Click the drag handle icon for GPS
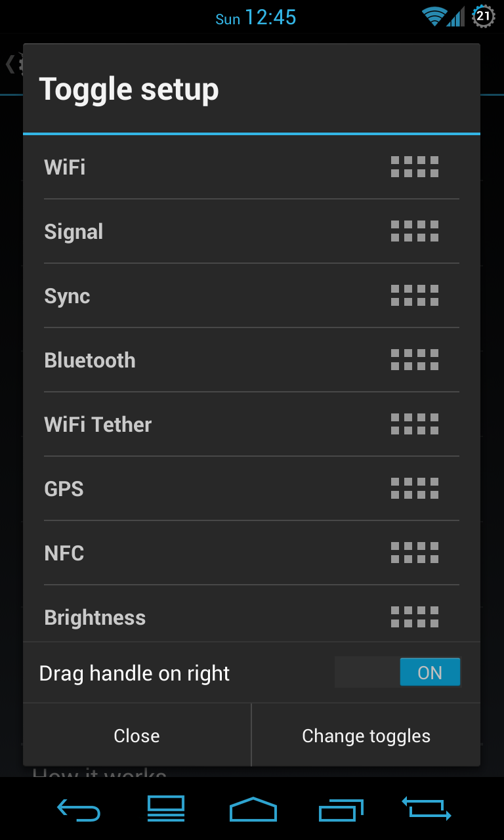 pyautogui.click(x=415, y=488)
